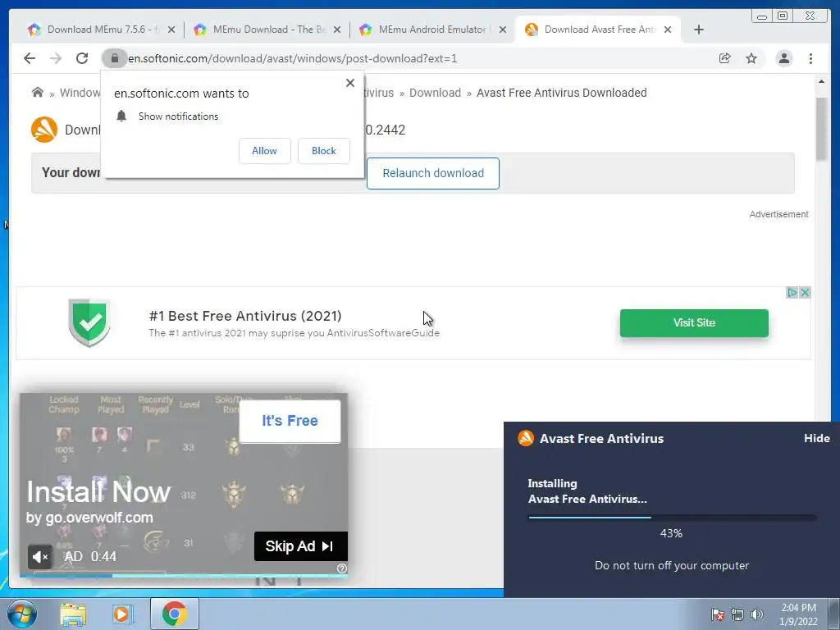Click the browser back arrow
The width and height of the screenshot is (840, 630).
pos(30,58)
